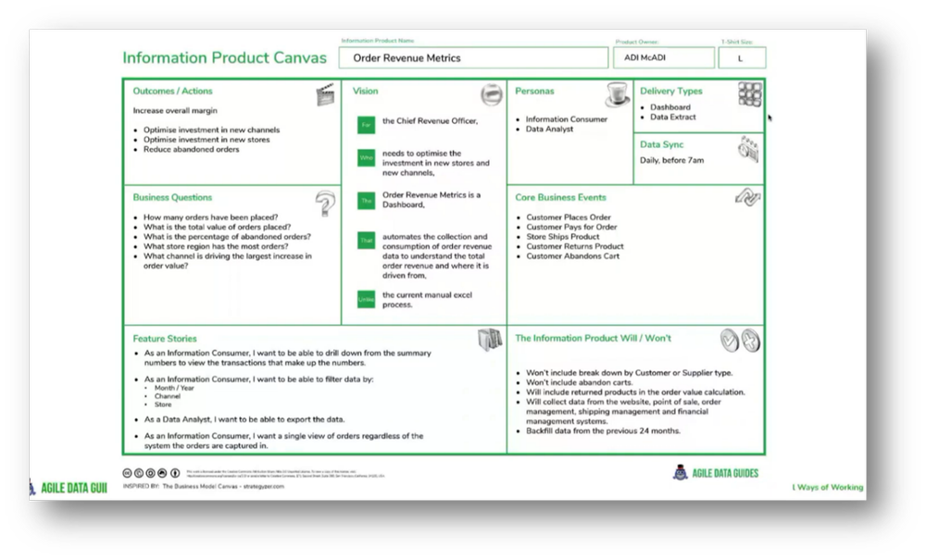
Task: Click the 'Information Product Canvas' title
Action: point(224,57)
